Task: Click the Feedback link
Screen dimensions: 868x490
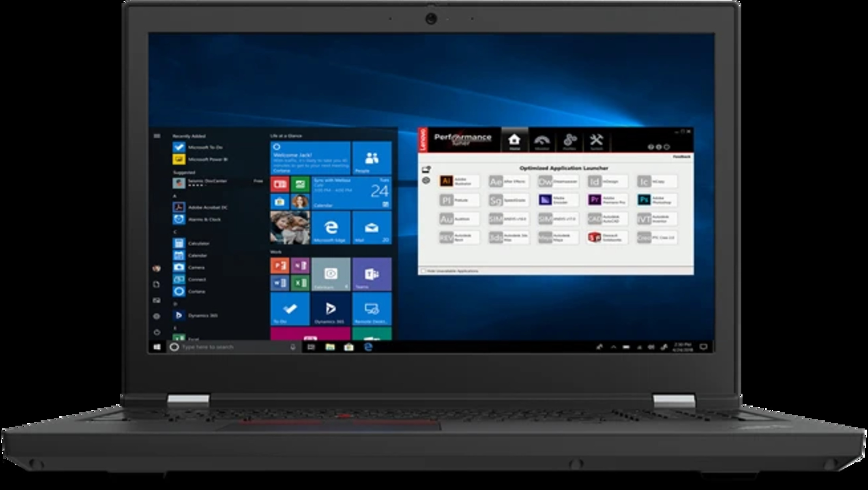Action: coord(681,157)
